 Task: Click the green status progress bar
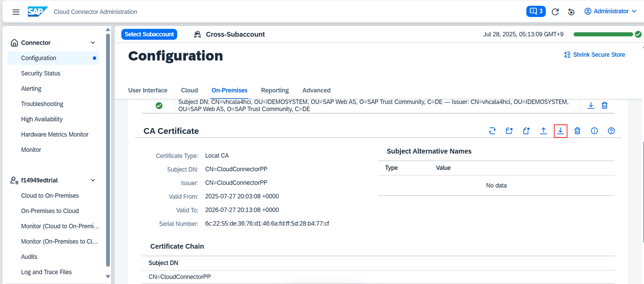click(603, 34)
